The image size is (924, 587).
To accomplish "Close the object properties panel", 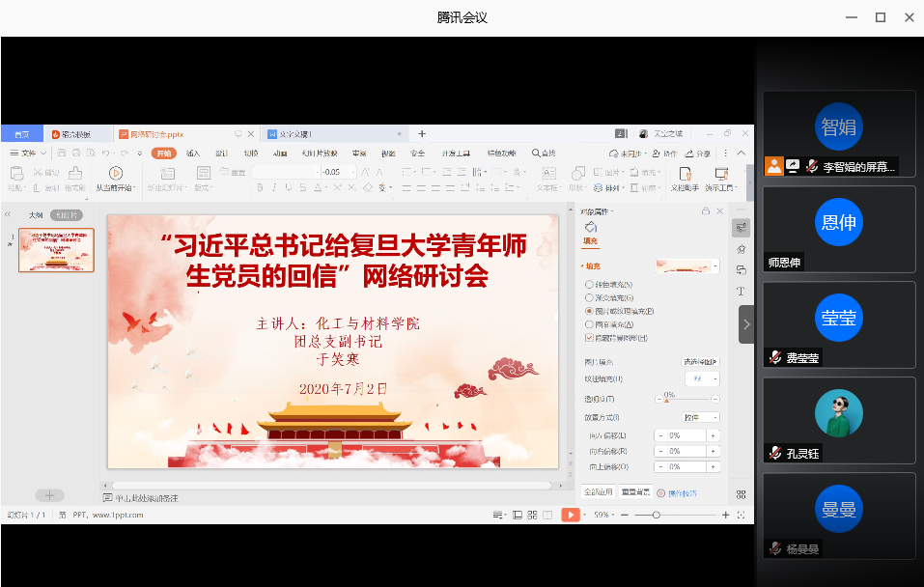I will (x=719, y=210).
